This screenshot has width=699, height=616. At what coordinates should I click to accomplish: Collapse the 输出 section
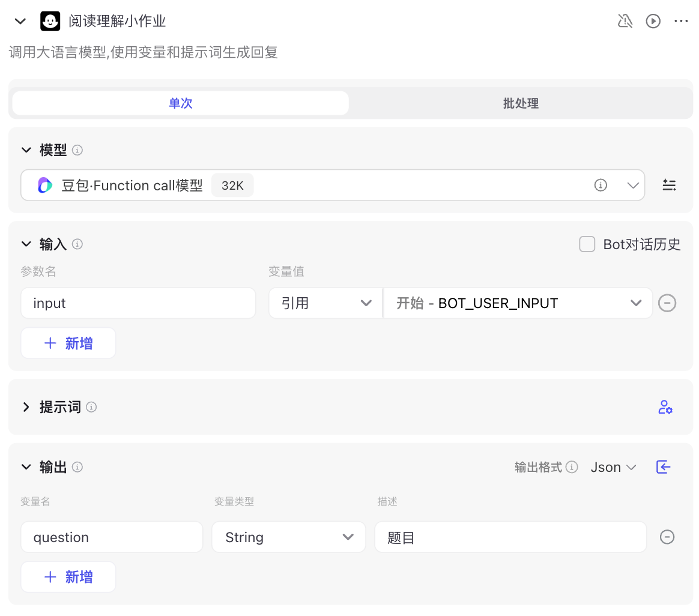pos(26,467)
